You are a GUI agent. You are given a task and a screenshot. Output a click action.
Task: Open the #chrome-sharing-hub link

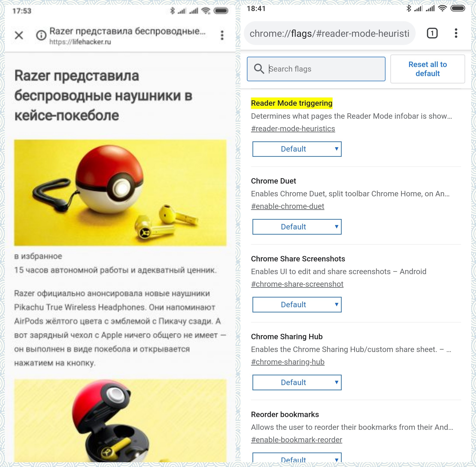coord(288,362)
